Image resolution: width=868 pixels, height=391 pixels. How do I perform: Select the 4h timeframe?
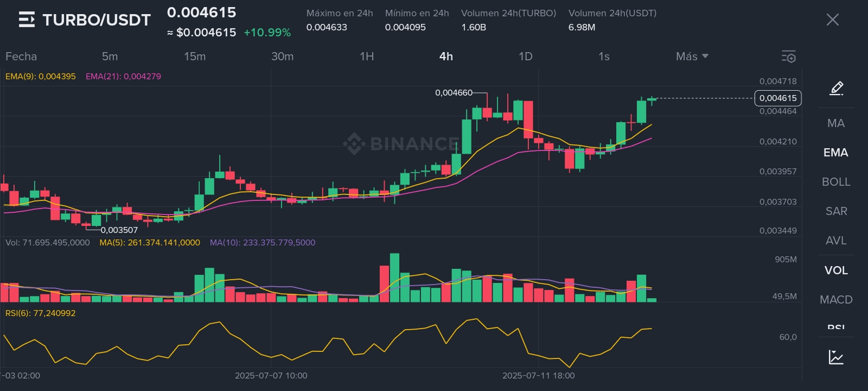446,56
